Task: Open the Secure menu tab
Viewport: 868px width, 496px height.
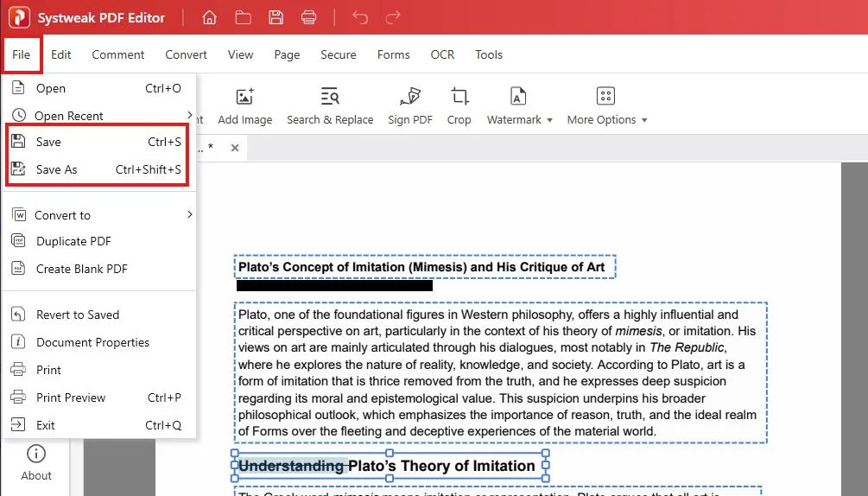Action: (338, 54)
